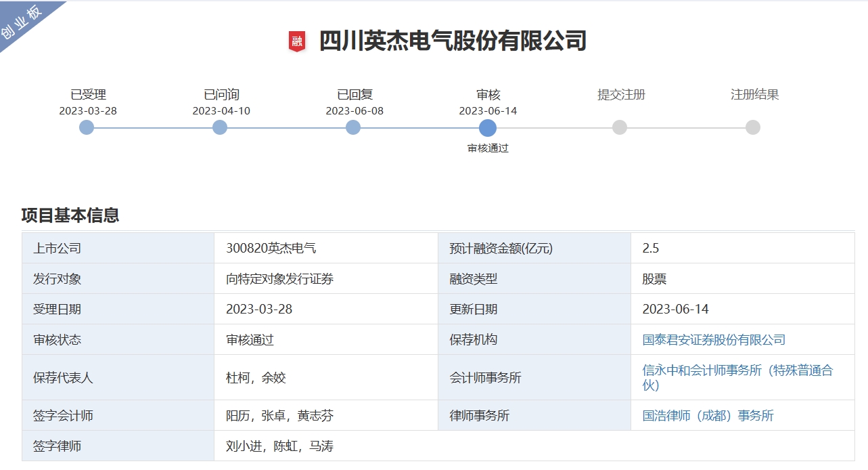Click date 2023-04-10 under 已问询

coord(221,110)
